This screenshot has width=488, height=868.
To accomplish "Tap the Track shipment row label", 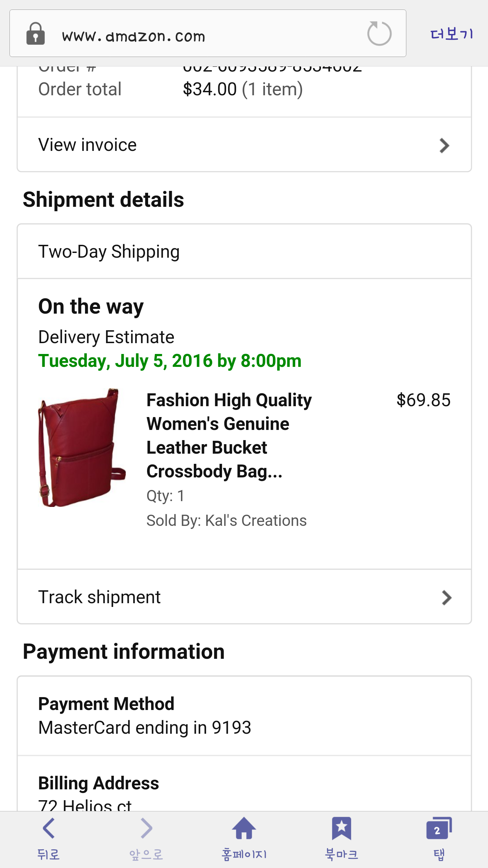I will (99, 597).
